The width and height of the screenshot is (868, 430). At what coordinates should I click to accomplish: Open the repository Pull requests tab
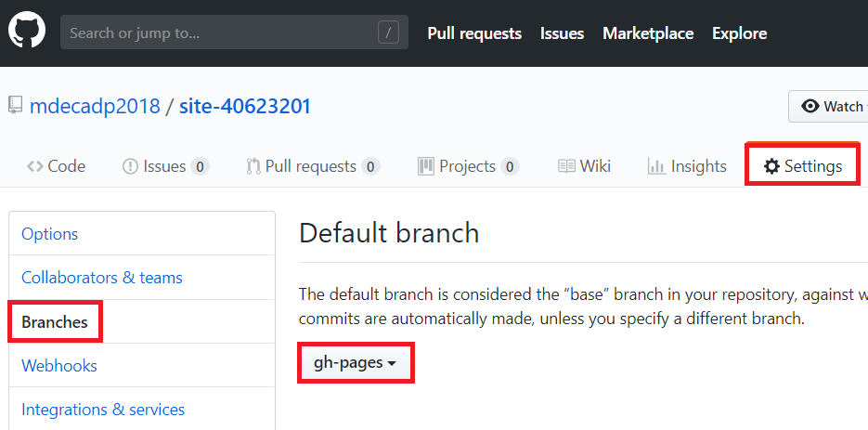click(x=313, y=166)
